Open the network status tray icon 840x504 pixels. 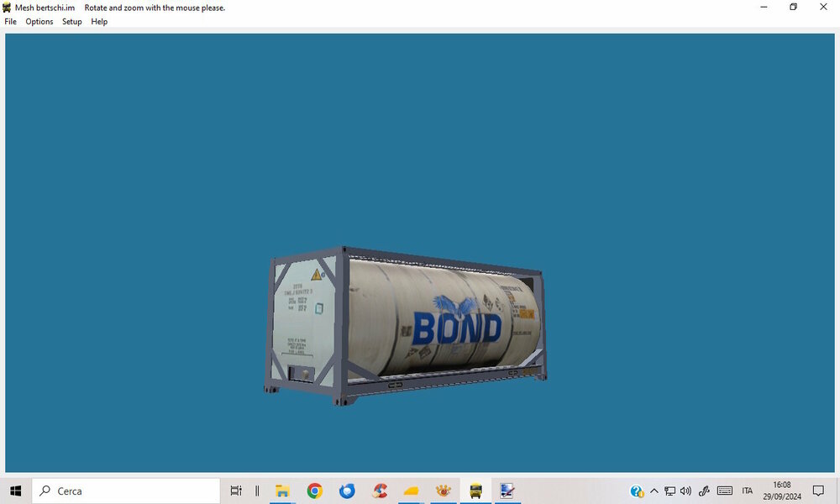669,491
